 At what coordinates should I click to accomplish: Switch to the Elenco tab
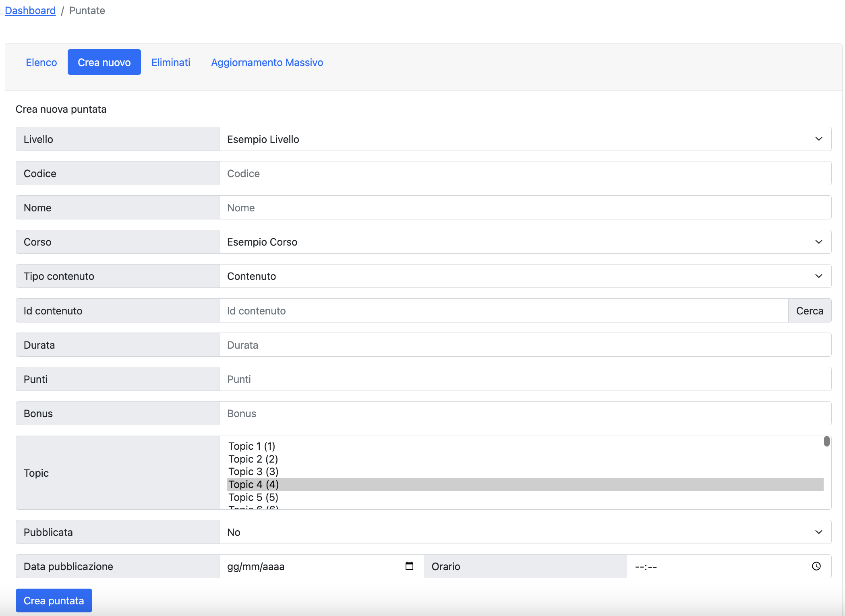coord(41,62)
